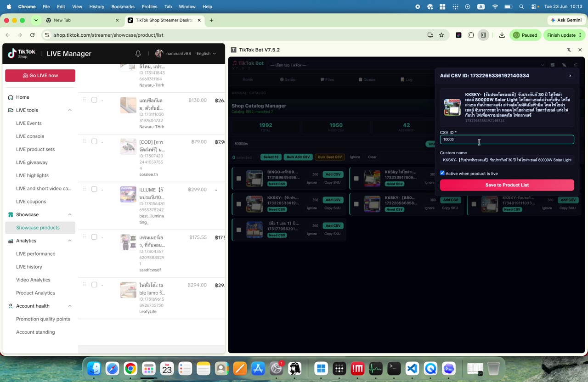Bookmark this page with the star icon
The width and height of the screenshot is (588, 382).
tap(441, 35)
